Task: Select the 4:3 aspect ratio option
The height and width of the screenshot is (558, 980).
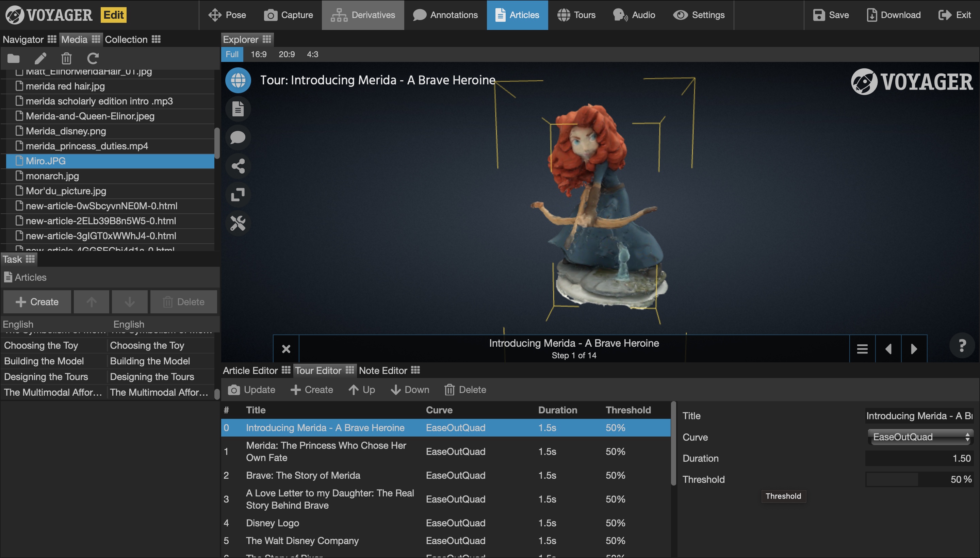Action: point(312,54)
